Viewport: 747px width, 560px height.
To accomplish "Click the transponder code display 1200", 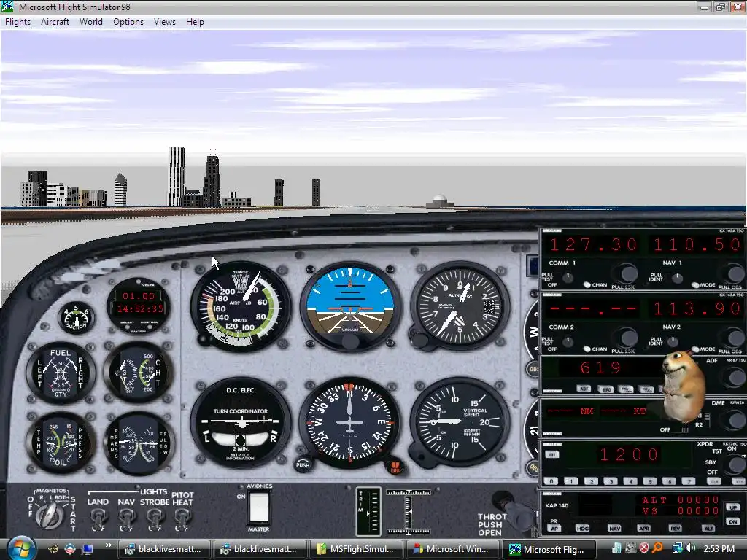I will (629, 455).
